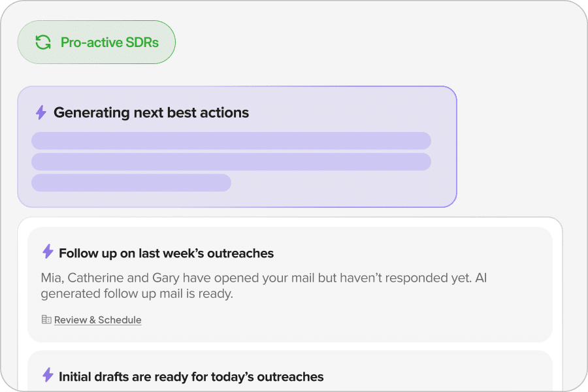Click lightning bolt next to Initial drafts heading
This screenshot has width=588, height=392.
pos(48,375)
